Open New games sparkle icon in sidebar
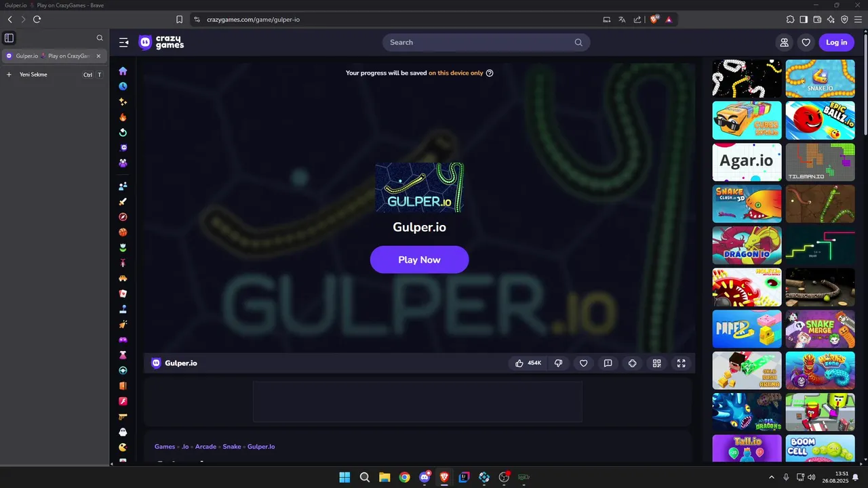Viewport: 868px width, 488px height. click(x=123, y=102)
